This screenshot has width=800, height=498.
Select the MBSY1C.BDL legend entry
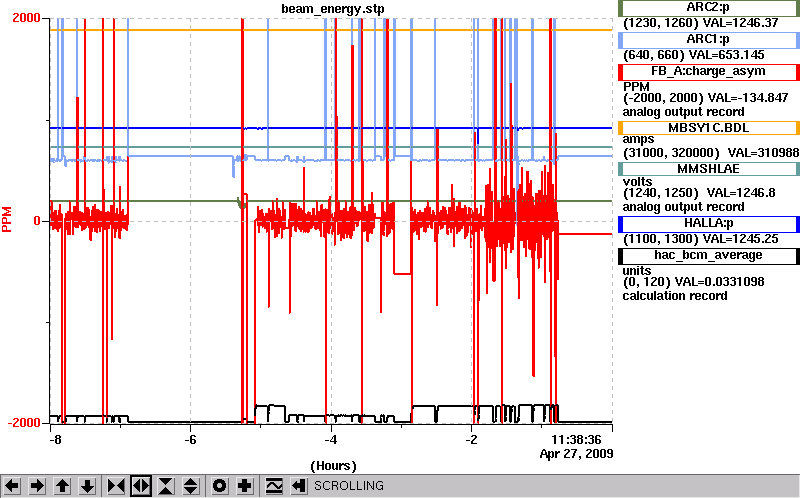(x=709, y=128)
